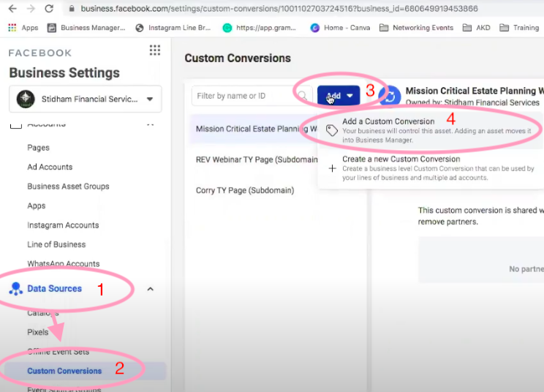The width and height of the screenshot is (544, 392).
Task: Click the Data Sources people icon
Action: coord(15,289)
